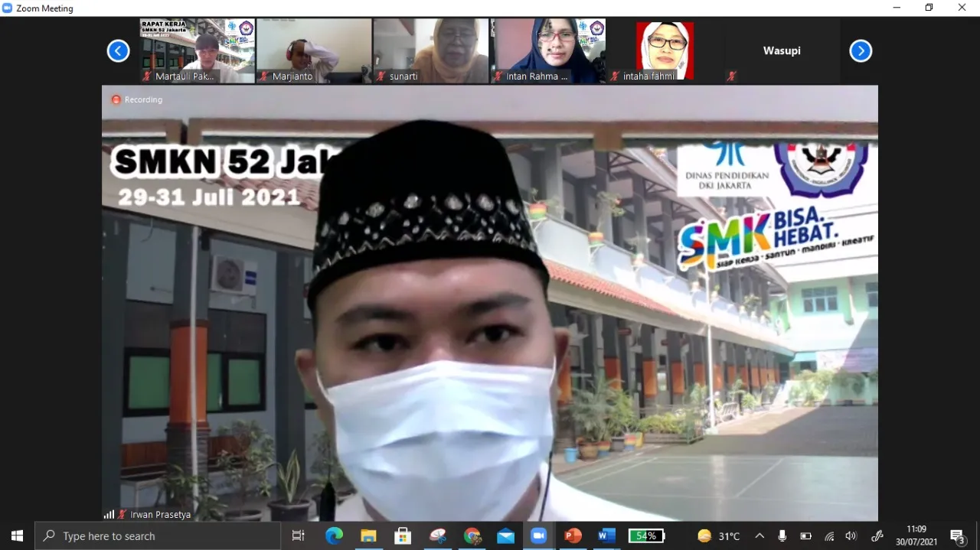Open File Explorer from the taskbar
Screen dimensions: 980x550
368,536
